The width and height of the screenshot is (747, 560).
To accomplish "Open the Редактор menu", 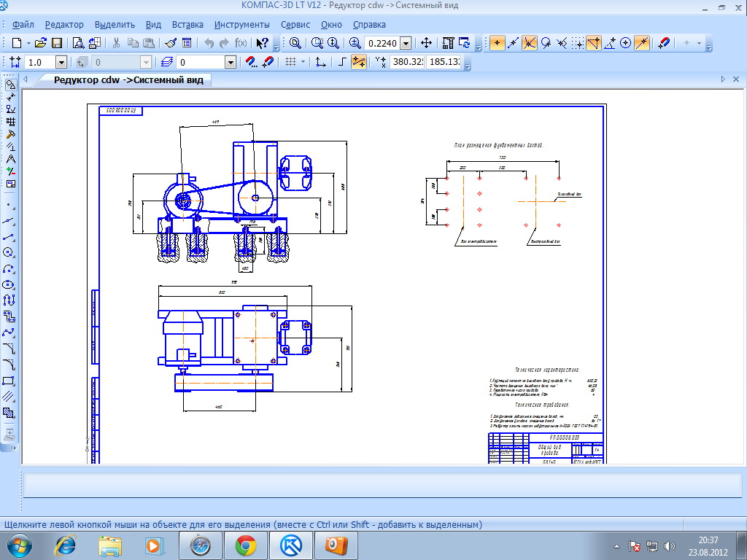I will (x=64, y=25).
